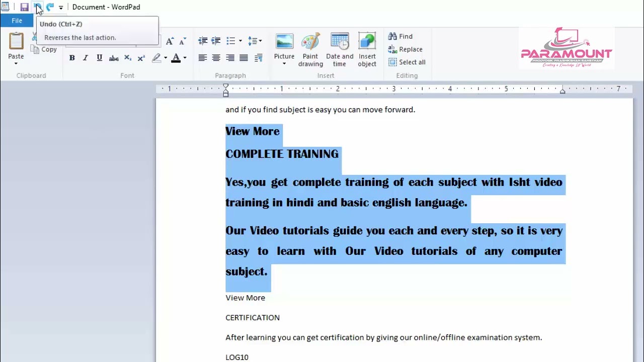The image size is (644, 362).
Task: Click the 'LOG10' text line
Action: 237,357
